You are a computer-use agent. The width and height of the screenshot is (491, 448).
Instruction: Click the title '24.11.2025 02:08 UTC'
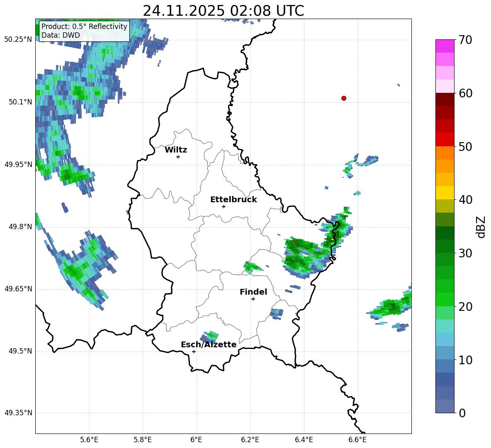(223, 11)
